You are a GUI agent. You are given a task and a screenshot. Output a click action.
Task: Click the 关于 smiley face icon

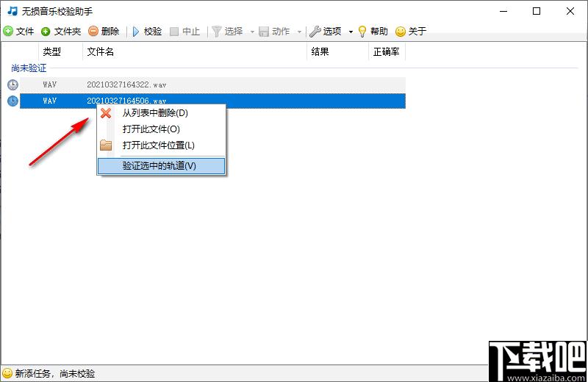[x=401, y=32]
